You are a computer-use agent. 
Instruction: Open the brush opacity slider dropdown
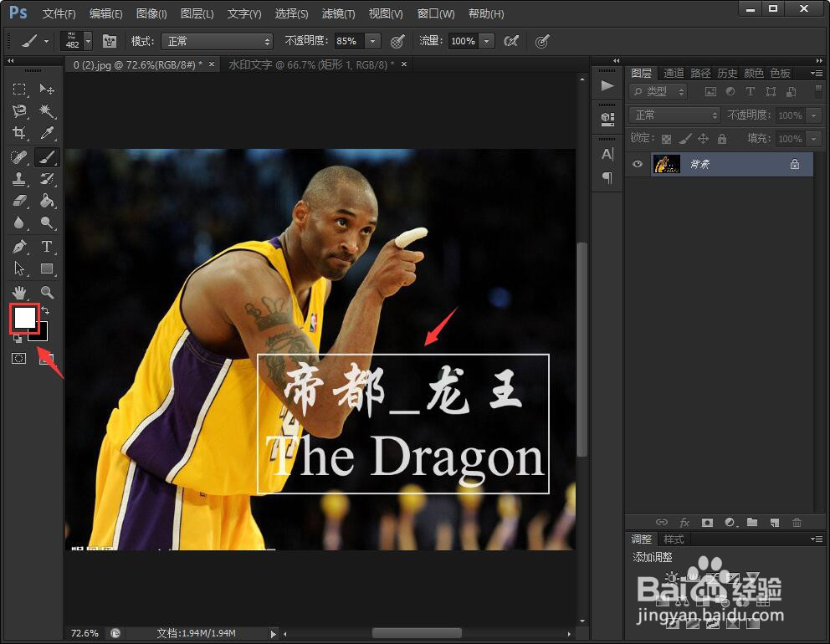372,41
